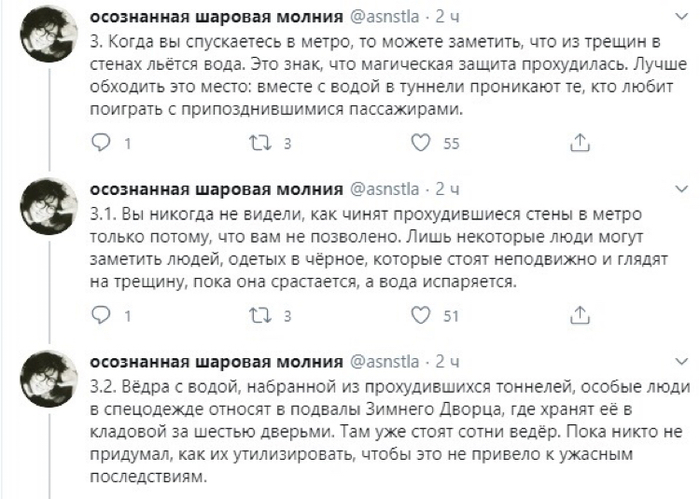Image resolution: width=700 pixels, height=499 pixels.
Task: Expand the options chevron on tweet "3.1."
Action: pyautogui.click(x=681, y=189)
